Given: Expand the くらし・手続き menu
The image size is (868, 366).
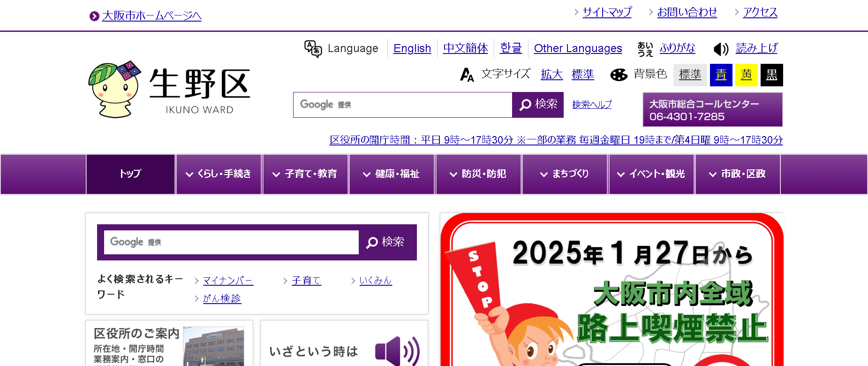Looking at the screenshot, I should [x=219, y=174].
